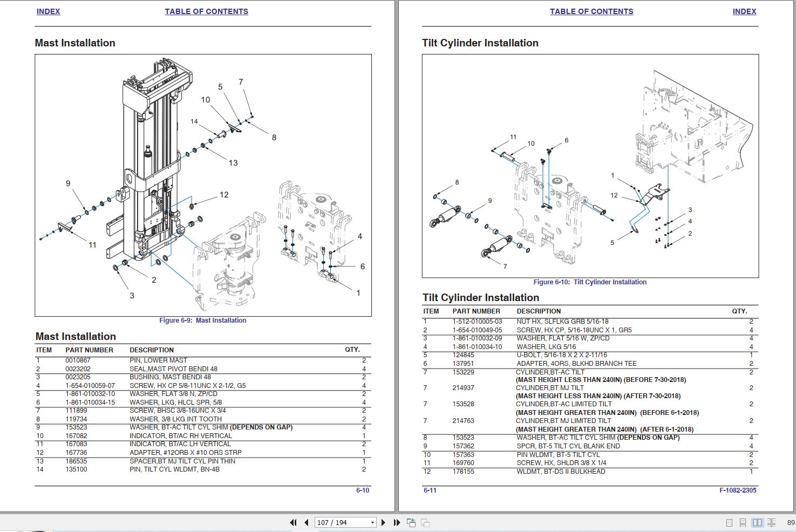Click PIN, TILT CYL WLDMT, BN-4B text

point(174,469)
